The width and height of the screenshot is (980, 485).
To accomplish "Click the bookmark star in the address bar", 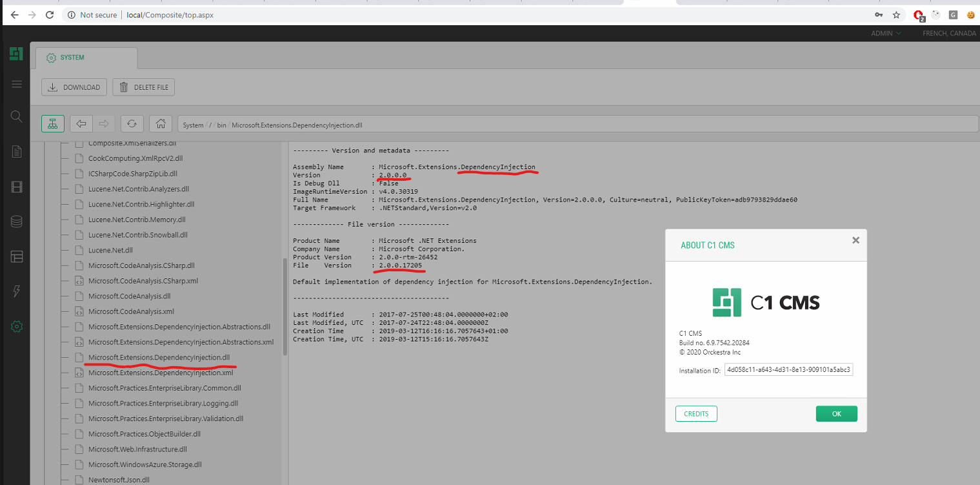I will click(897, 14).
